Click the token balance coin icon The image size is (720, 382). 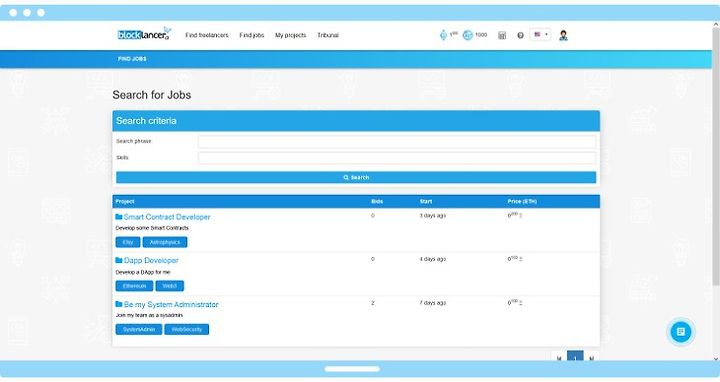click(467, 35)
